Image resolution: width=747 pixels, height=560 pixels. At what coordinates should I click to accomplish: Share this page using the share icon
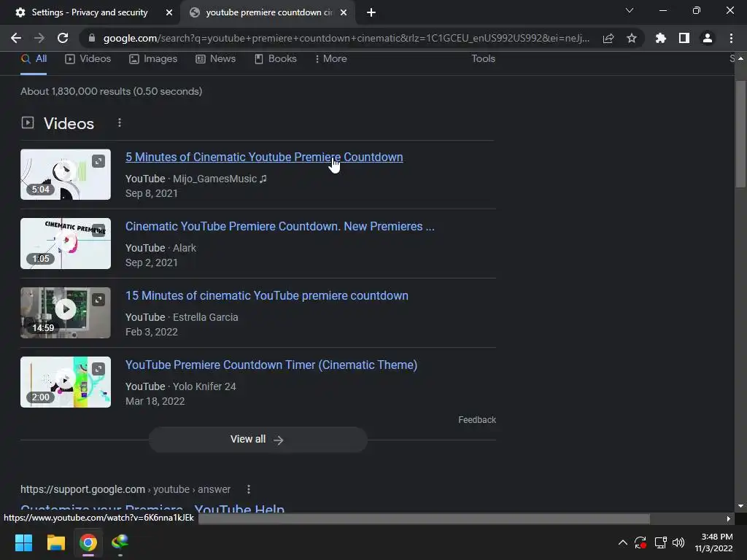pyautogui.click(x=608, y=38)
